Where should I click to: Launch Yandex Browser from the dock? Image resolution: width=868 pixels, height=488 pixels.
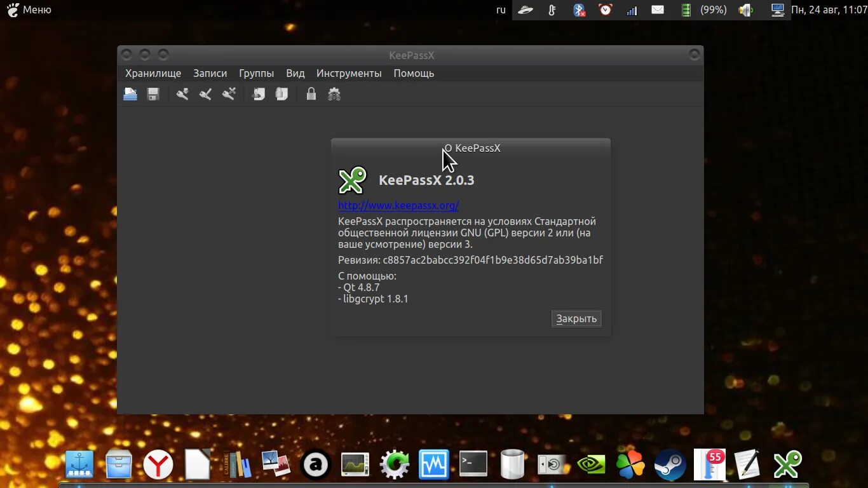coord(158,464)
